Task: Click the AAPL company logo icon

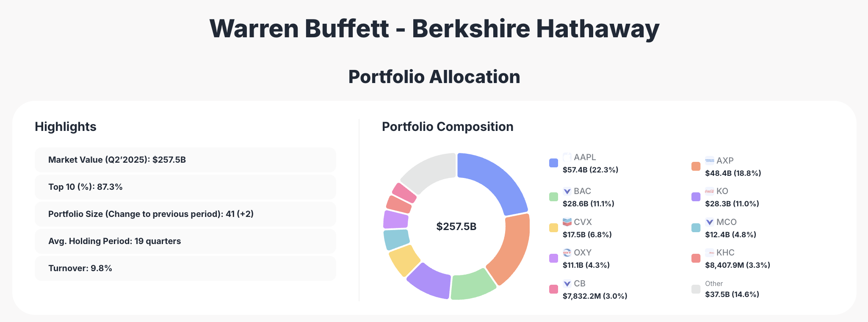Action: point(567,157)
